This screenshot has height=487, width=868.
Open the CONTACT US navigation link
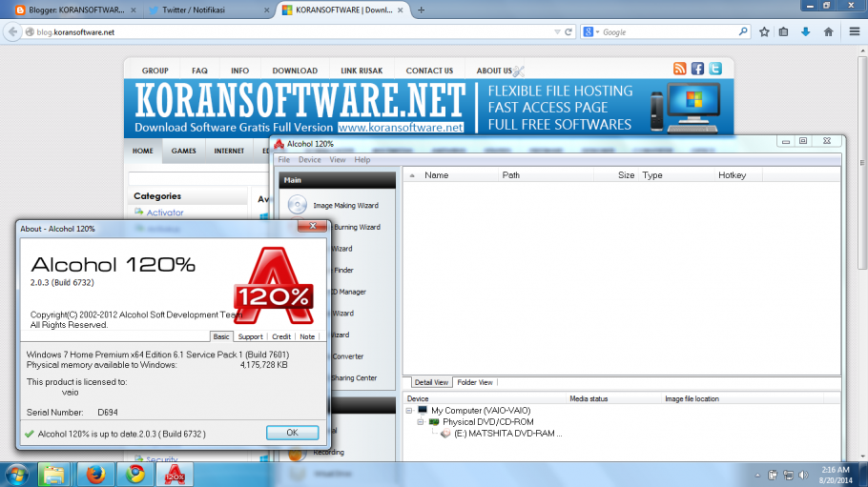429,71
